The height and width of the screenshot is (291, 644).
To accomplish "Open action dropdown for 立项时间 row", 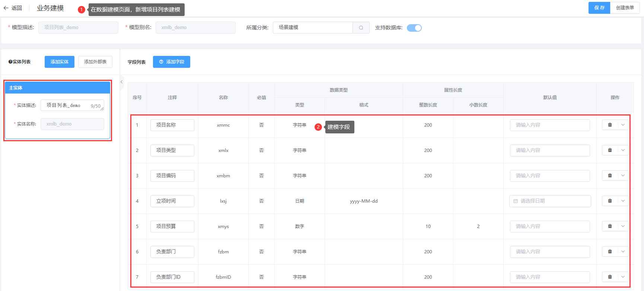I will [623, 201].
